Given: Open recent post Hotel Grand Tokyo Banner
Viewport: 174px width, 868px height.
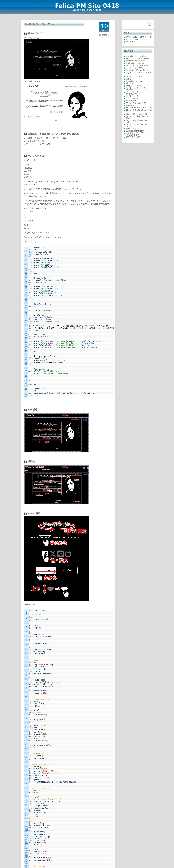Looking at the screenshot, I should click(x=137, y=70).
